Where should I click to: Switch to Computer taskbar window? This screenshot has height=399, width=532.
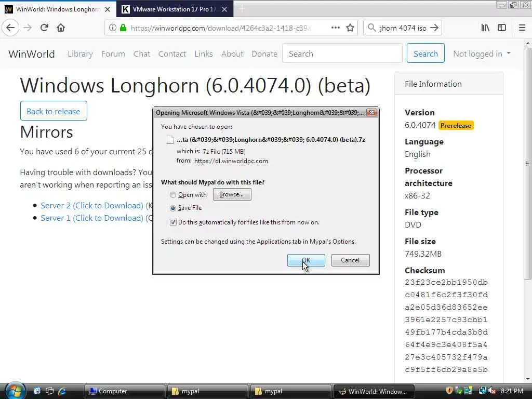124,391
